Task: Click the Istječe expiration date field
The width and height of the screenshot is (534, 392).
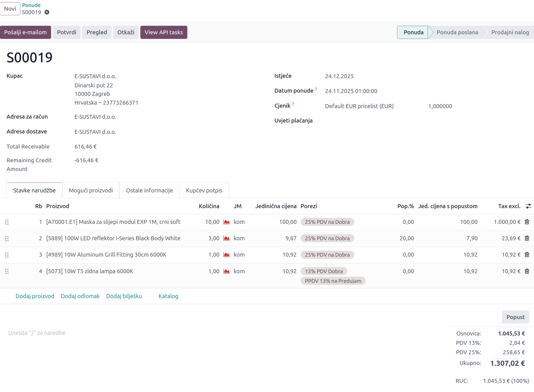Action: pos(339,76)
